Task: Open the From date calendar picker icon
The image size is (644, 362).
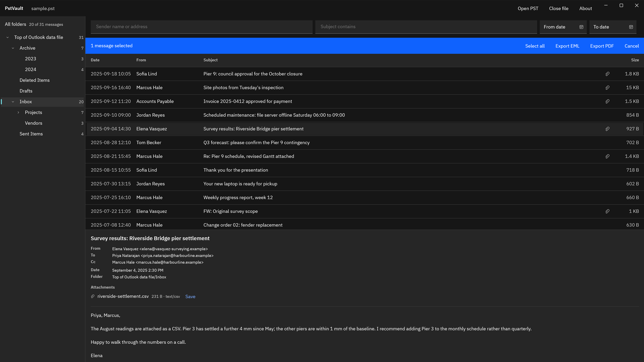Action: (581, 27)
